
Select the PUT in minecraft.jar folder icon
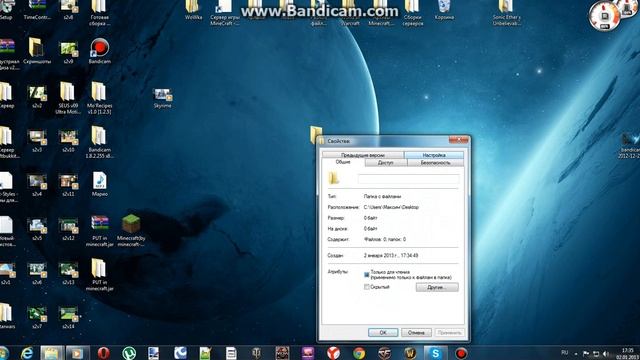pos(99,274)
